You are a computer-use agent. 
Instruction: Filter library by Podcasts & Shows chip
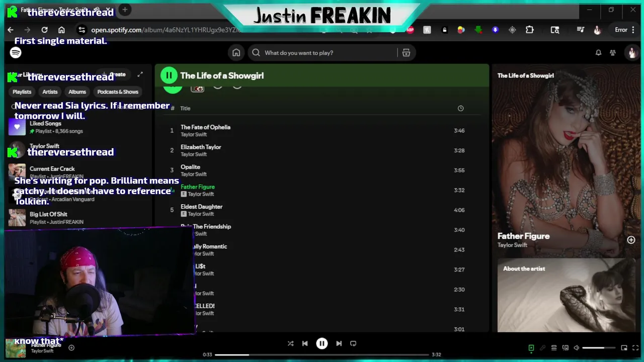118,92
